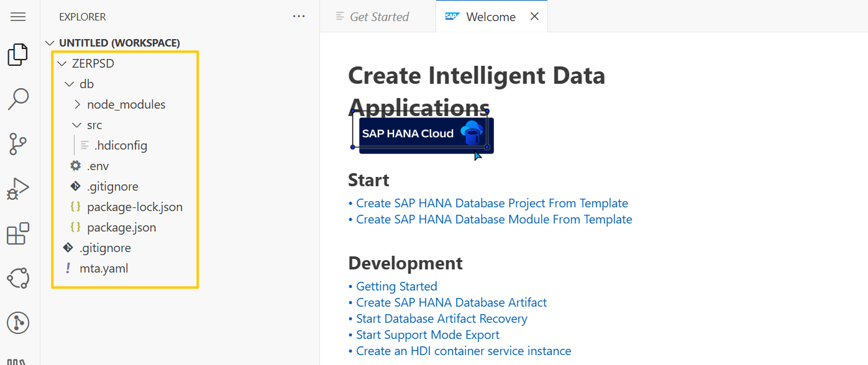
Task: Open Create an HDI container service instance link
Action: (x=464, y=351)
